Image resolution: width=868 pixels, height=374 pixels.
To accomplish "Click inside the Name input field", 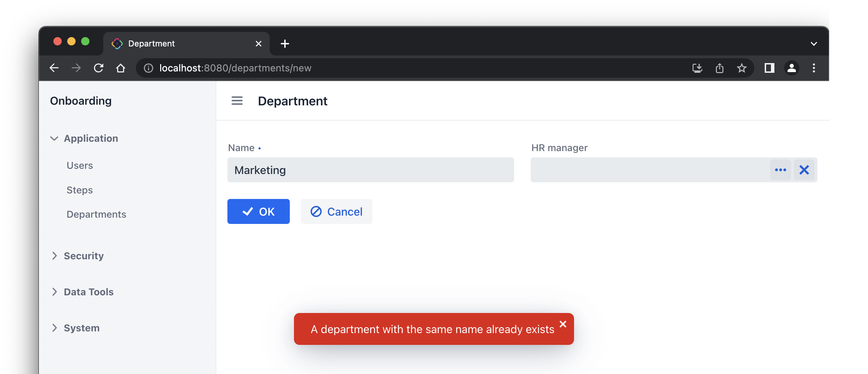I will [371, 170].
